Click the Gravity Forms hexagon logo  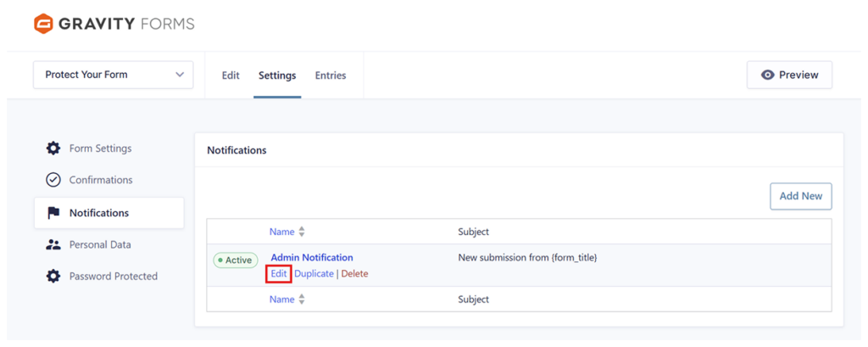43,24
